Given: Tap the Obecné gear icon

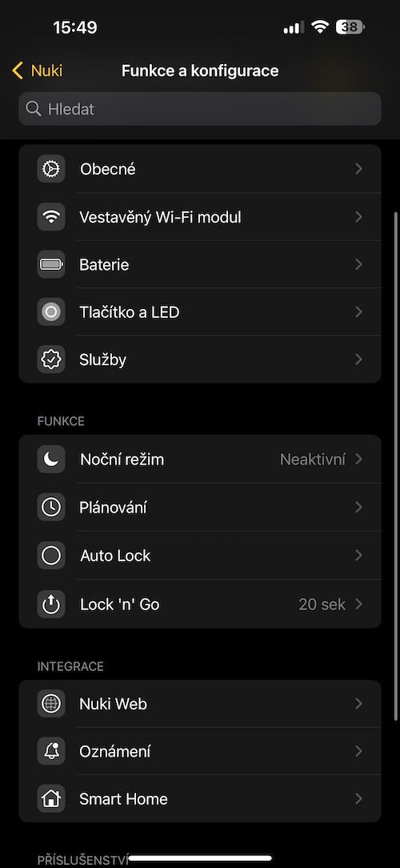Looking at the screenshot, I should coord(51,169).
